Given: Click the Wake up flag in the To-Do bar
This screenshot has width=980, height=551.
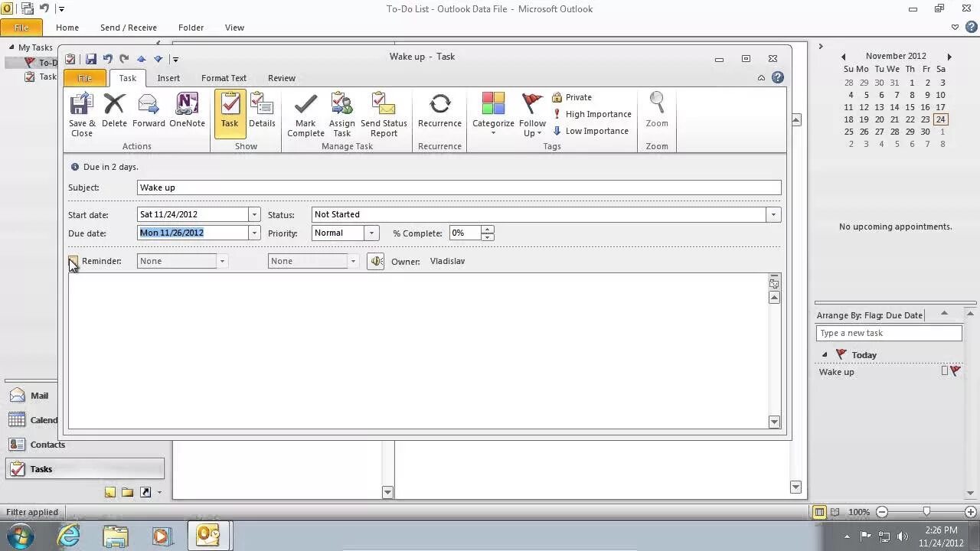Looking at the screenshot, I should [955, 371].
